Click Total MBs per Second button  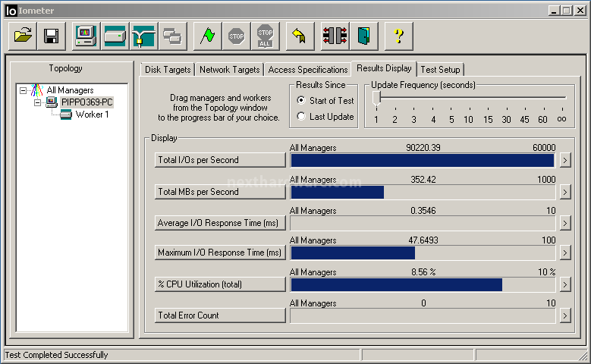click(220, 192)
